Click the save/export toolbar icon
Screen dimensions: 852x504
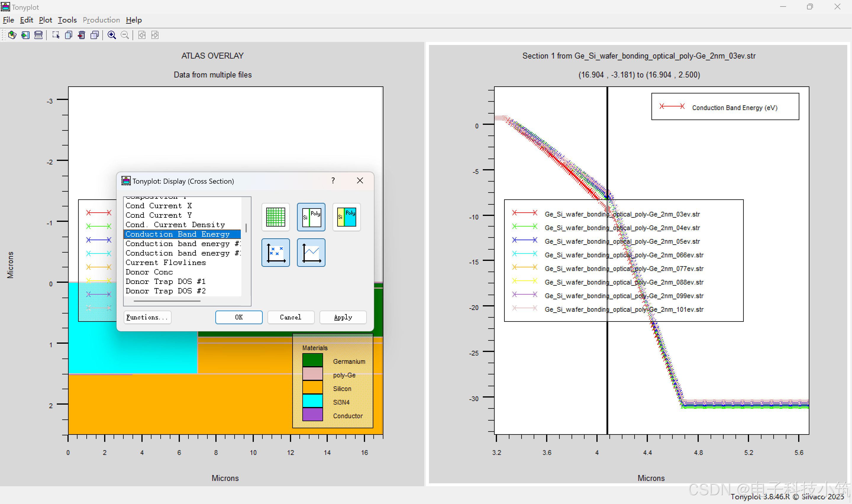tap(25, 35)
